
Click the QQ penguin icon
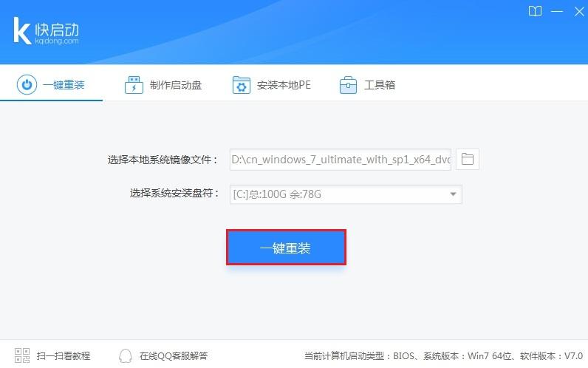[126, 355]
